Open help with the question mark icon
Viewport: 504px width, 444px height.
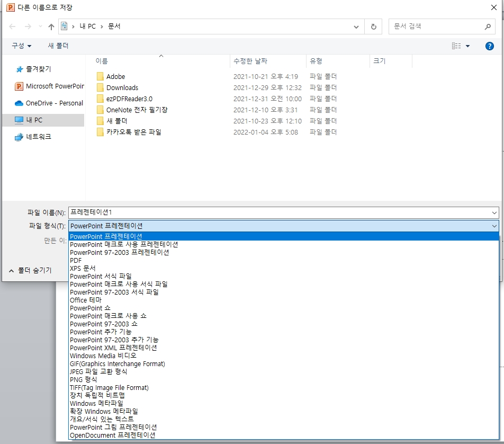tap(489, 46)
